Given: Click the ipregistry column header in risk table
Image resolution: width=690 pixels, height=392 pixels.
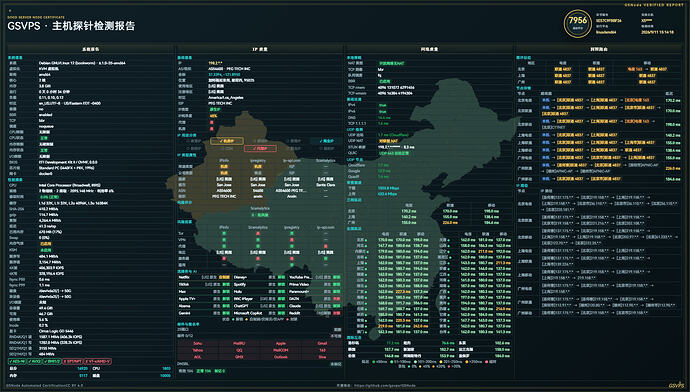Looking at the screenshot, I should point(292,227).
